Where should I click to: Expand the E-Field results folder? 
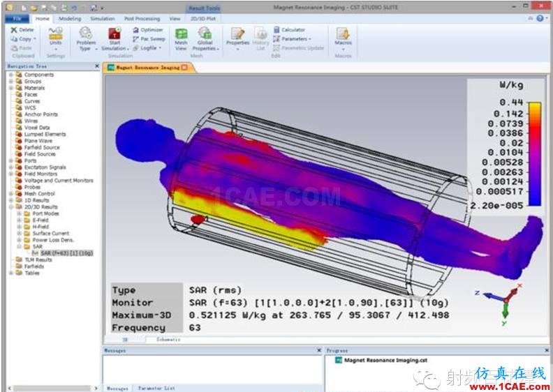coord(20,220)
